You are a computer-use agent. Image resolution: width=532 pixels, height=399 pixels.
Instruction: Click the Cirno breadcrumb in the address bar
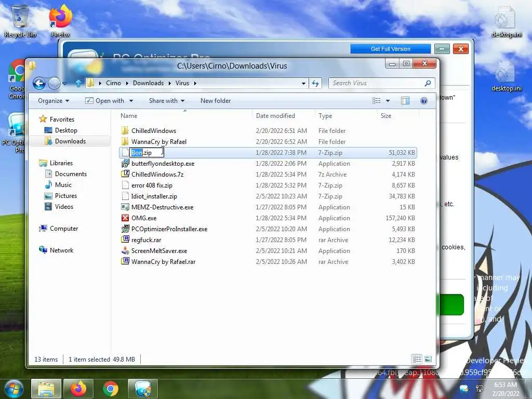(x=113, y=83)
